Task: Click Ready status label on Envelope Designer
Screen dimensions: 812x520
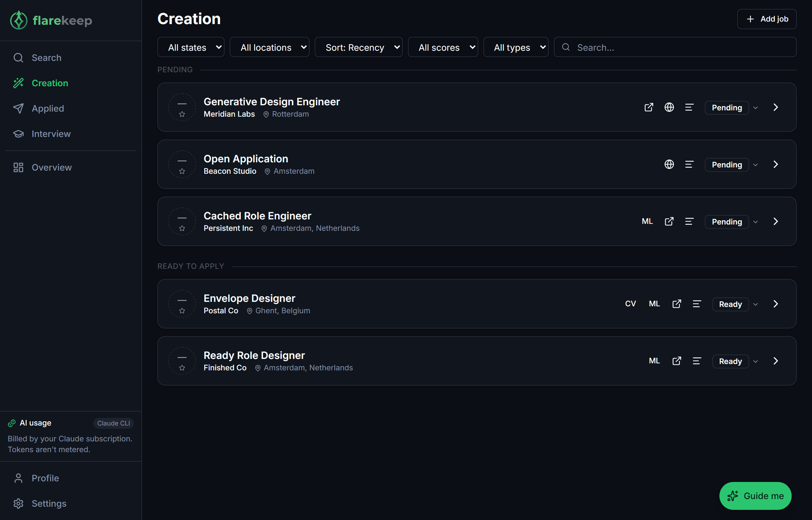Action: coord(730,304)
